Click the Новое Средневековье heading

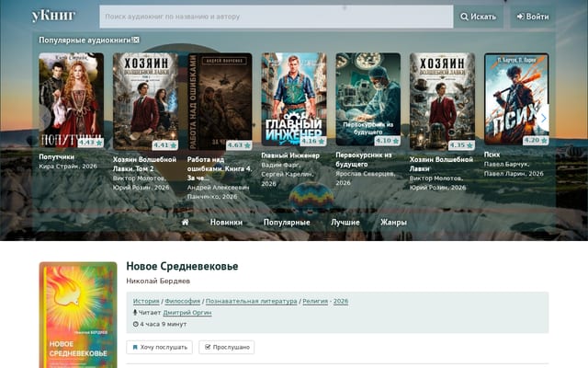(x=182, y=266)
